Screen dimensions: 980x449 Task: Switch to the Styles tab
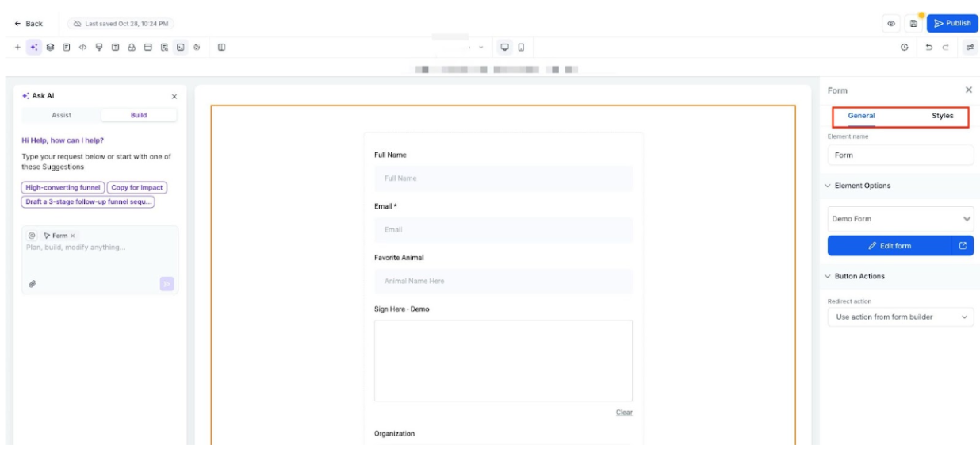(942, 116)
